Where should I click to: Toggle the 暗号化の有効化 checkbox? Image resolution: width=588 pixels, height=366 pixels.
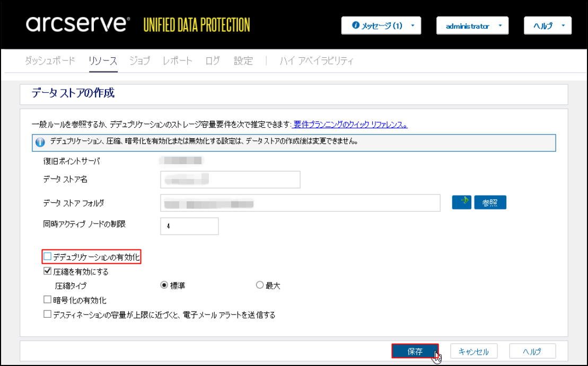[x=48, y=300]
